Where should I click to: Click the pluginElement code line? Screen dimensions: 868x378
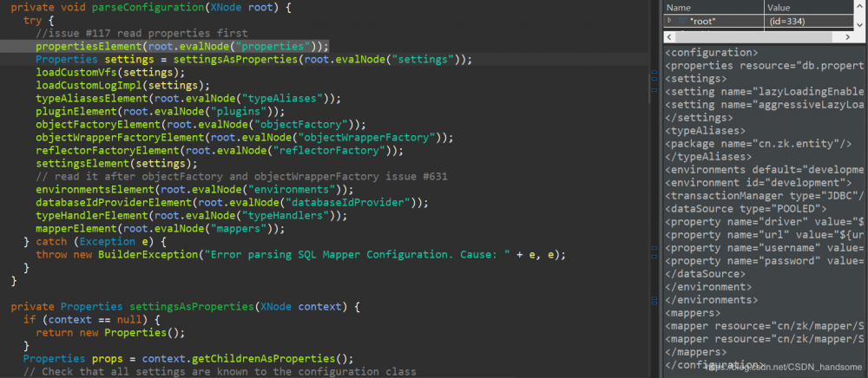(x=161, y=111)
